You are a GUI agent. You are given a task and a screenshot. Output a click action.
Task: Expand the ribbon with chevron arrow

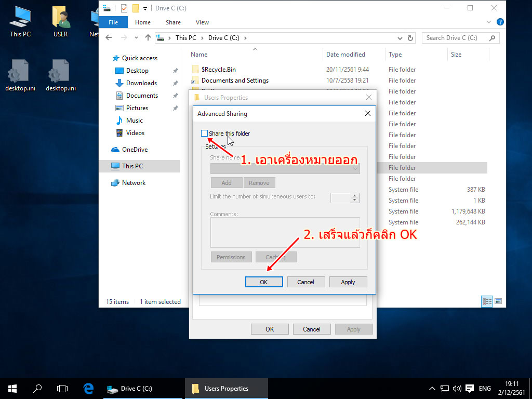point(489,22)
